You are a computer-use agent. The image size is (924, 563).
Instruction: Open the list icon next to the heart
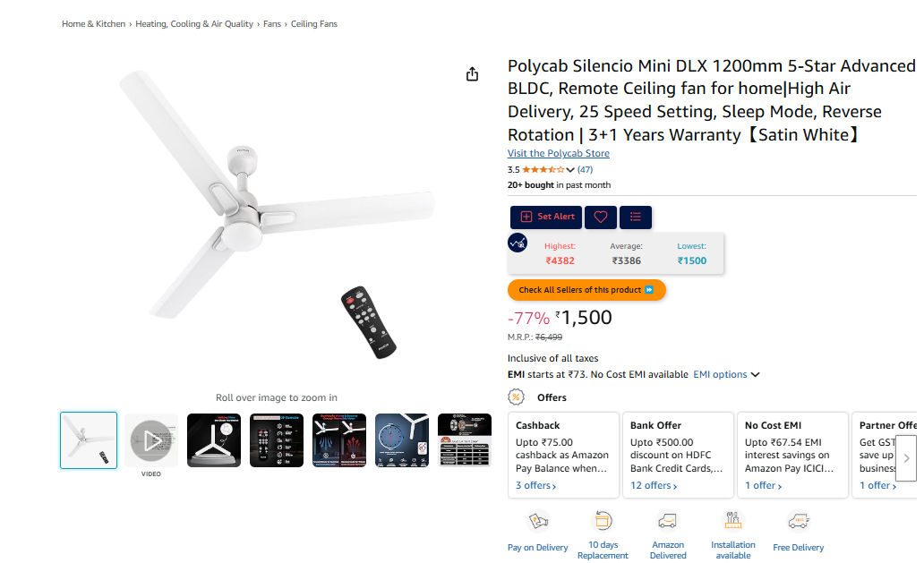coord(636,217)
